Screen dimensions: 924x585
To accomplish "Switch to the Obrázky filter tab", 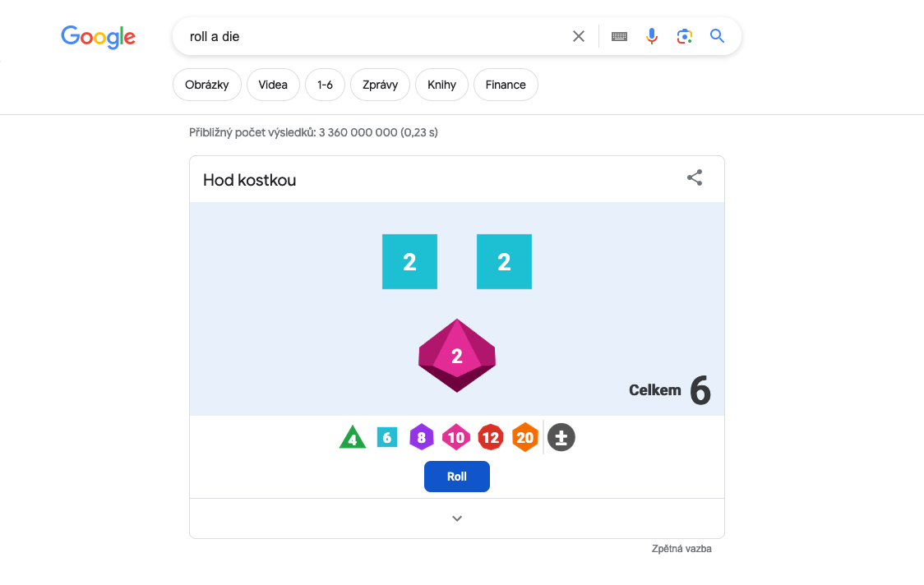I will 206,85.
